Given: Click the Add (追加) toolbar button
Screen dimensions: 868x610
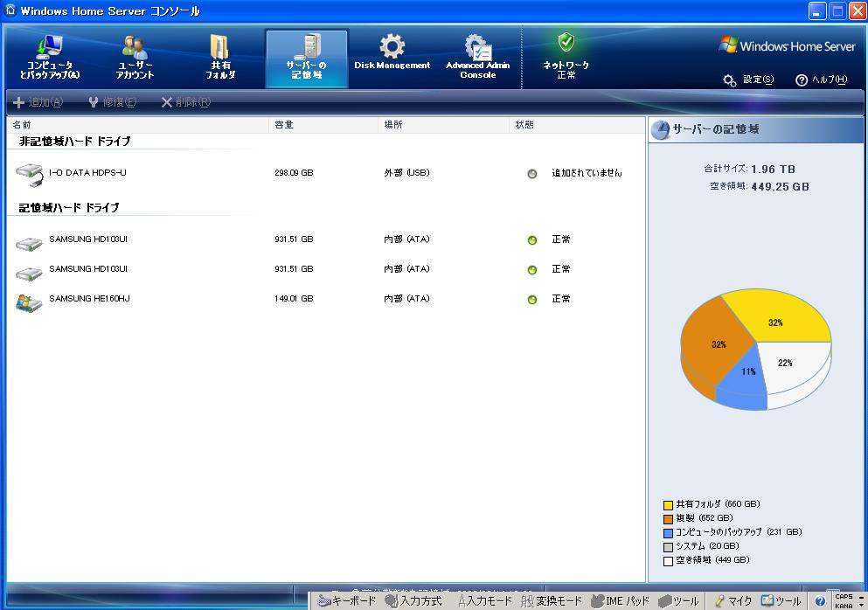Looking at the screenshot, I should click(38, 102).
